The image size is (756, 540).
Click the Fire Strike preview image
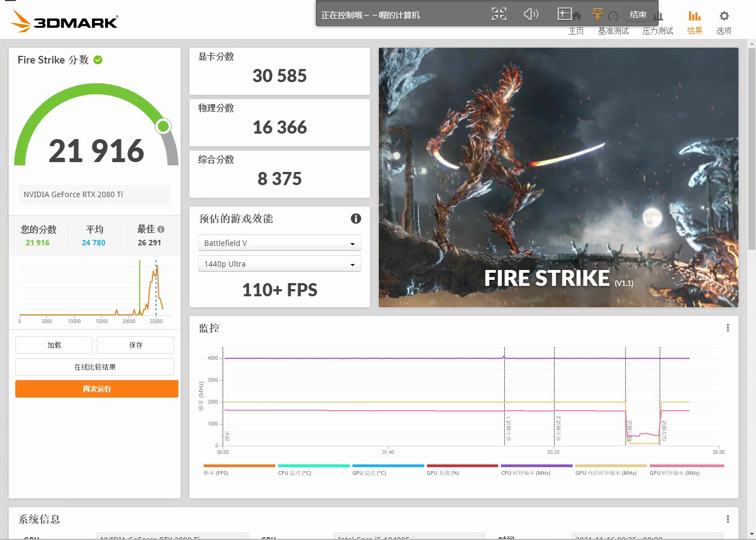tap(558, 177)
